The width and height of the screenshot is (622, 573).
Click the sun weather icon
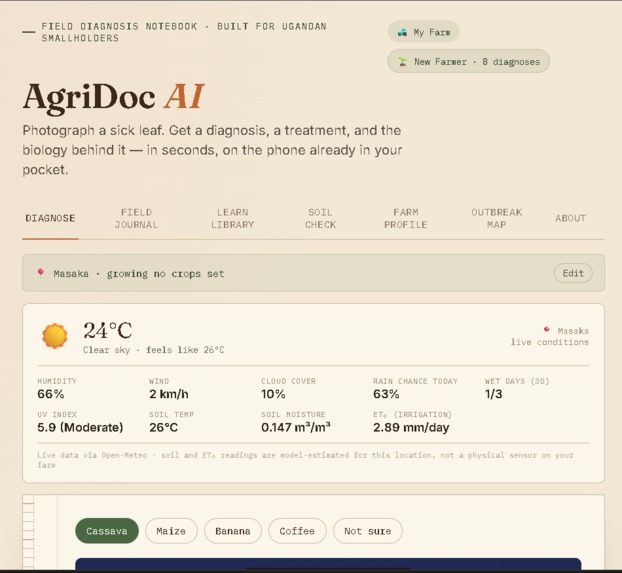55,336
